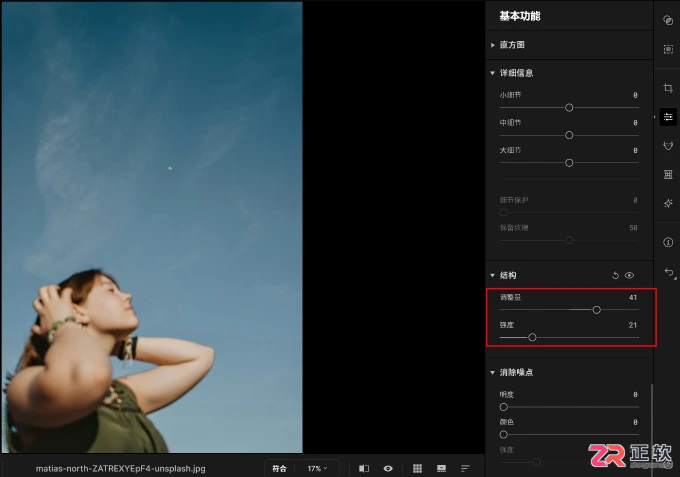This screenshot has width=680, height=477.
Task: Toggle 结构 Structure effect visibility eye
Action: [629, 275]
